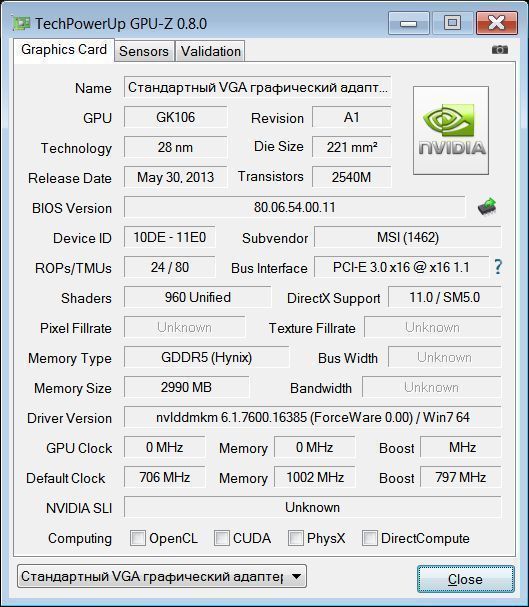
Task: Click the BIOS Version field
Action: 294,207
